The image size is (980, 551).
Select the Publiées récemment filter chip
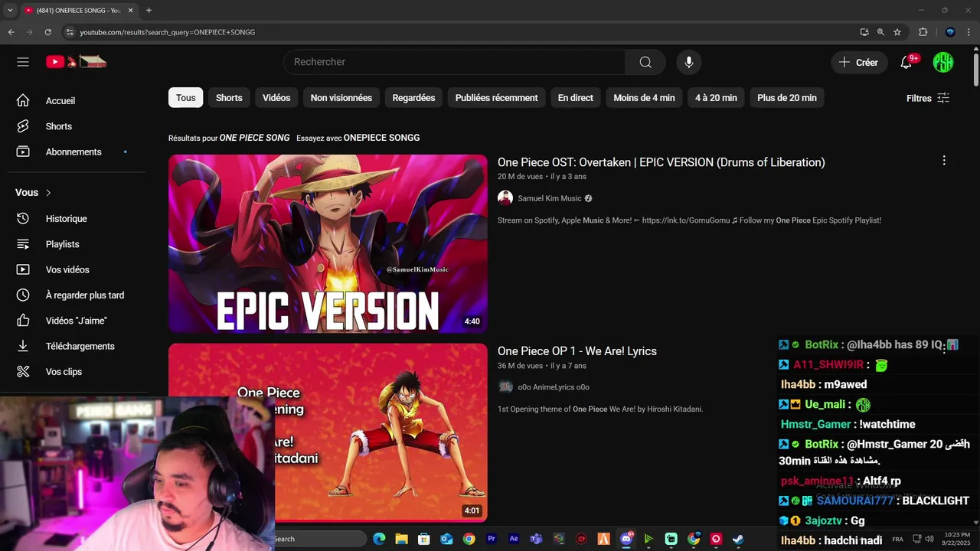point(496,98)
